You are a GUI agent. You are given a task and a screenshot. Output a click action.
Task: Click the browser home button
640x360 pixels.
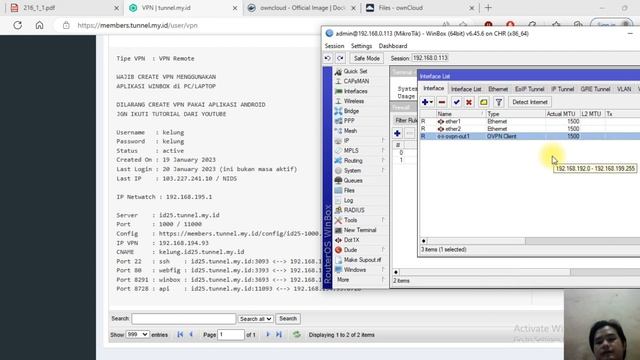[x=39, y=25]
